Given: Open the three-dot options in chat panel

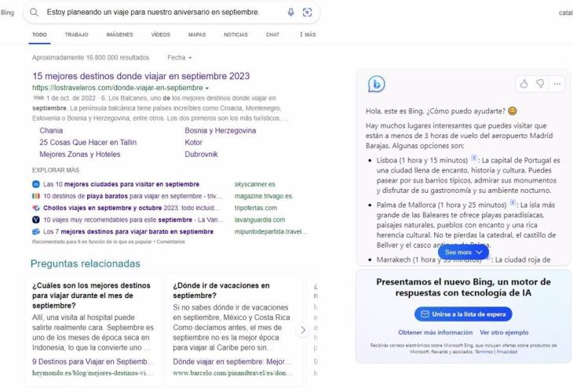Looking at the screenshot, I should tap(557, 83).
